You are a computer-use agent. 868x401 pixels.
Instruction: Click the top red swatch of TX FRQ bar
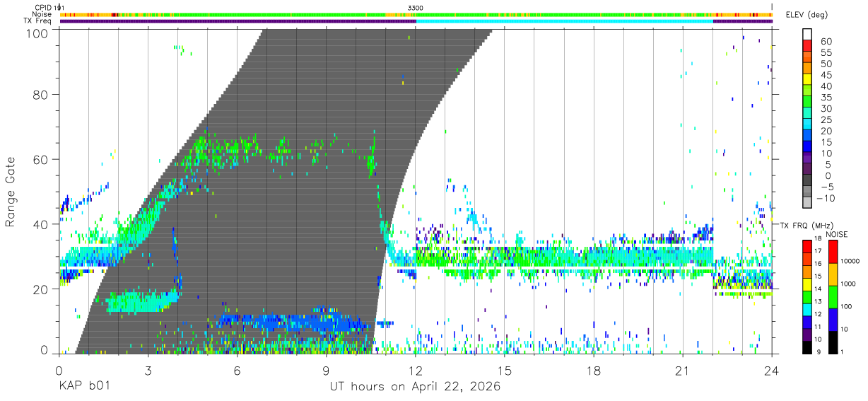pos(807,245)
